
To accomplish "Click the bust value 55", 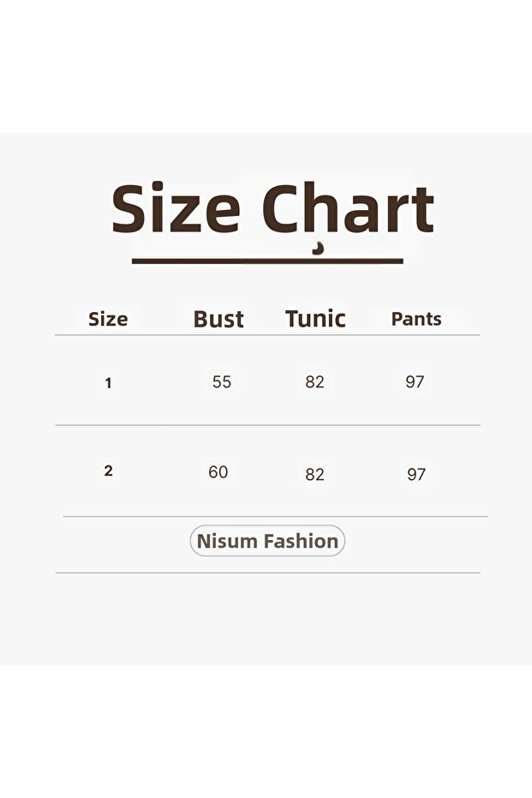I will coord(222,382).
